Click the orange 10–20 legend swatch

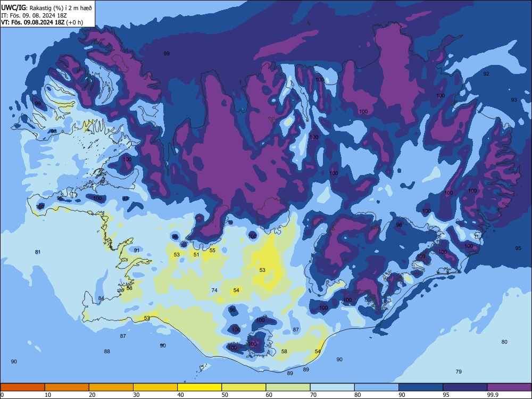[67, 387]
